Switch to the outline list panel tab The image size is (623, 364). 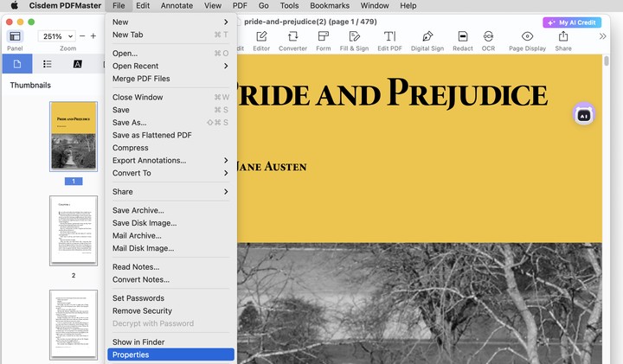pyautogui.click(x=48, y=64)
